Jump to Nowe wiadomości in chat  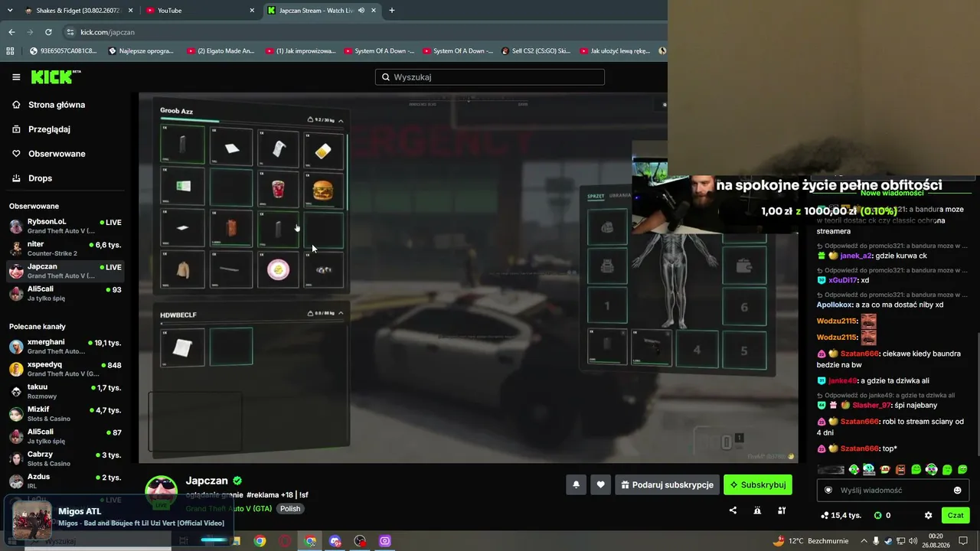[892, 193]
